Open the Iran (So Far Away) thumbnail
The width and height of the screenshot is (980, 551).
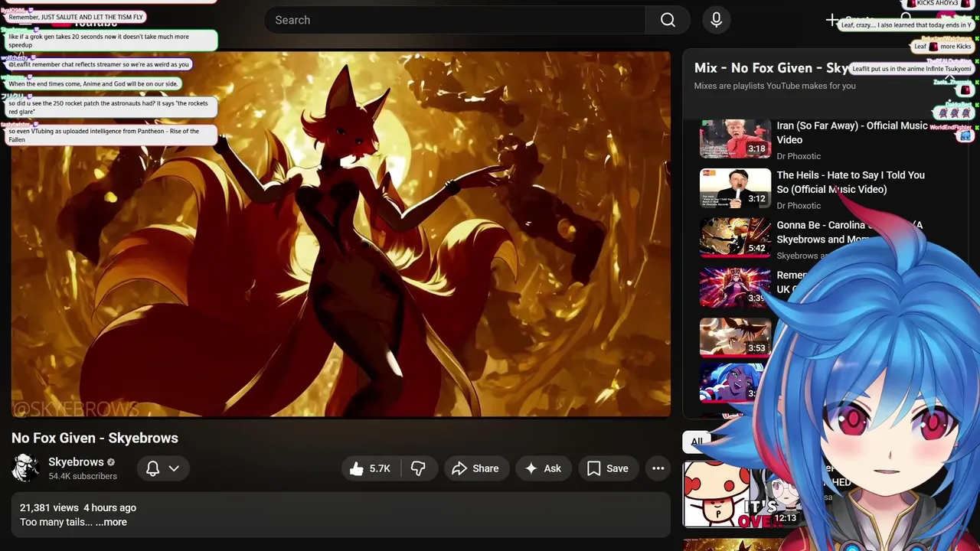point(735,139)
